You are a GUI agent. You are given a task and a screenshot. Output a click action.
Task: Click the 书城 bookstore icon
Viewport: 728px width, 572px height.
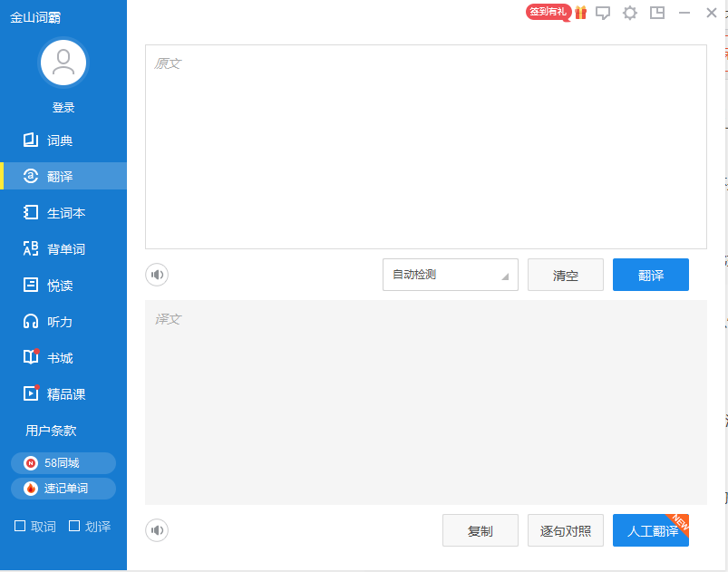pyautogui.click(x=31, y=357)
